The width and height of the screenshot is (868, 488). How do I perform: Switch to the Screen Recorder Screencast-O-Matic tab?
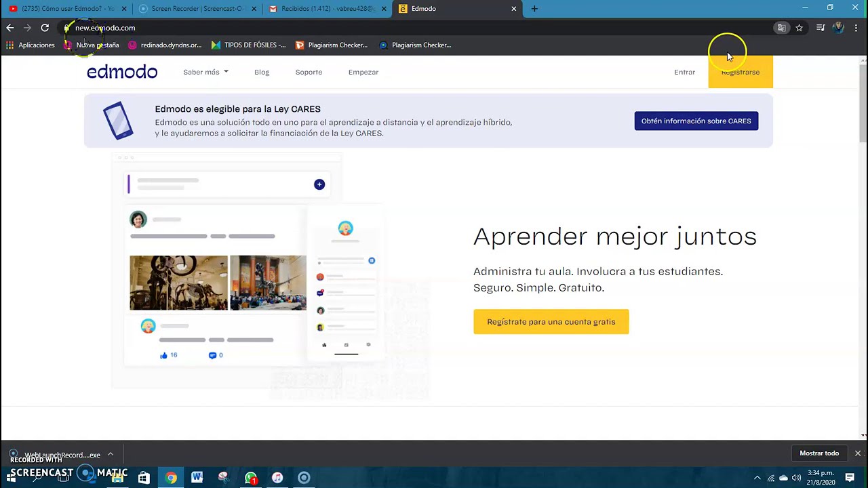click(x=197, y=9)
